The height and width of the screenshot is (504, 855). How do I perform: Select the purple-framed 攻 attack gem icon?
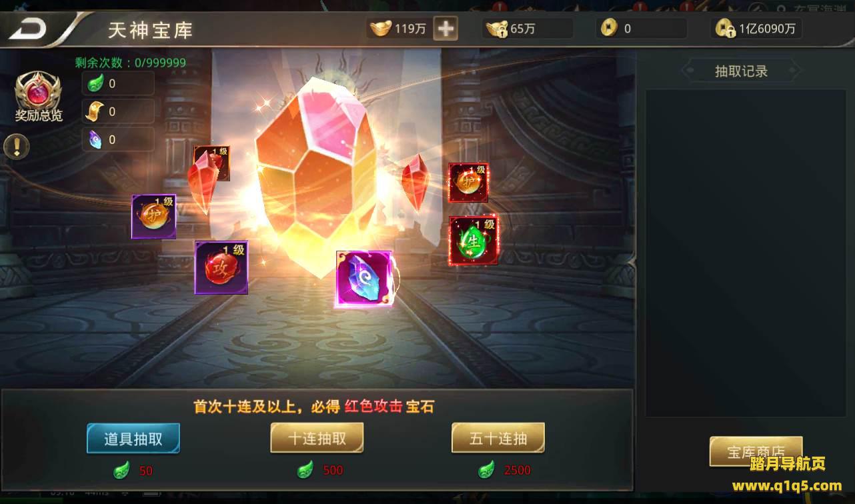pos(221,267)
